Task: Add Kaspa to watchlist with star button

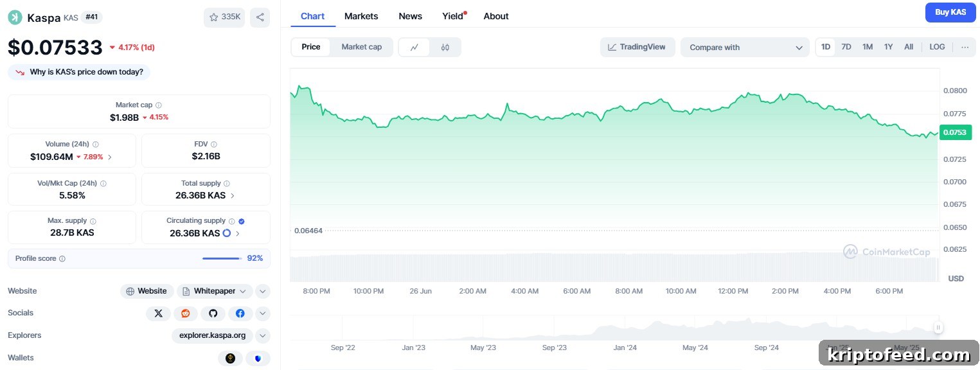Action: click(224, 17)
